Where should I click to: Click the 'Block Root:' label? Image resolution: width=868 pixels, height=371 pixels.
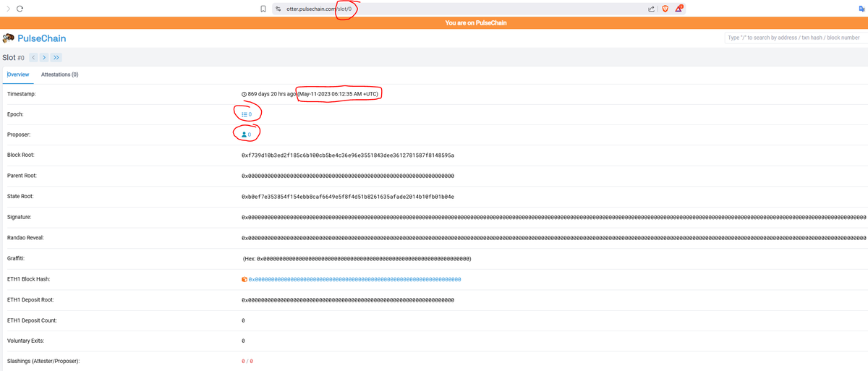pyautogui.click(x=21, y=155)
